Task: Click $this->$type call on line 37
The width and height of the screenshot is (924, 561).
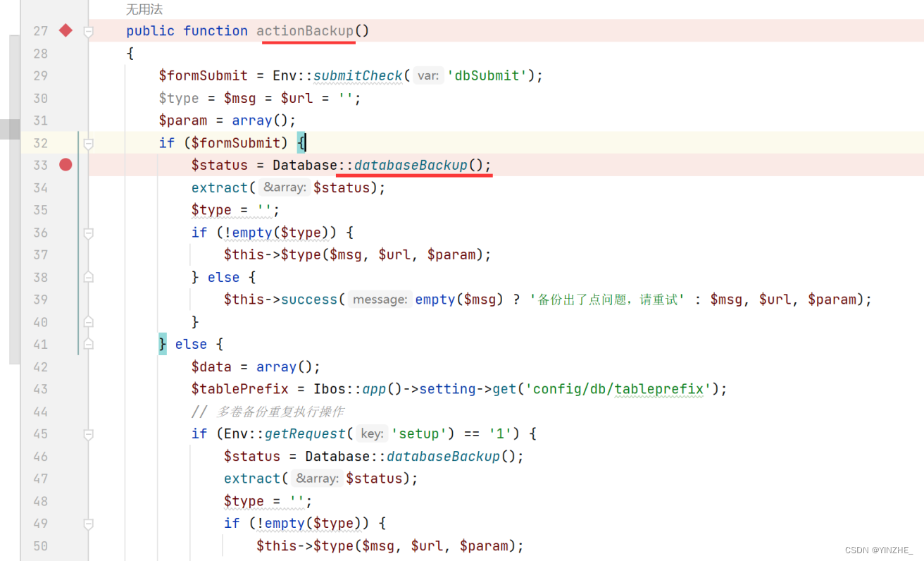Action: [272, 255]
